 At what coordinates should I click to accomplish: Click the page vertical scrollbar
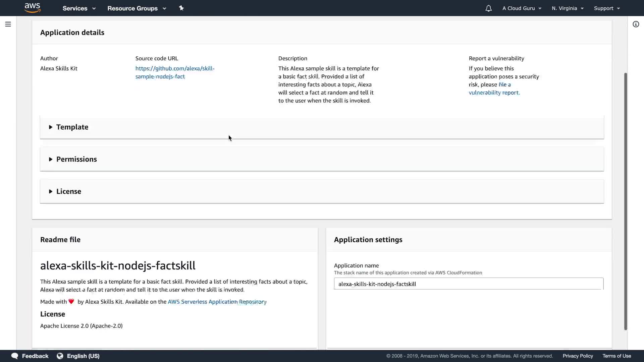click(625, 201)
